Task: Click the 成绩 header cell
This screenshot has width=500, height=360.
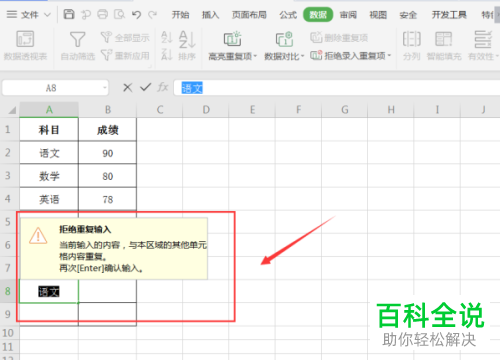Action: tap(108, 130)
